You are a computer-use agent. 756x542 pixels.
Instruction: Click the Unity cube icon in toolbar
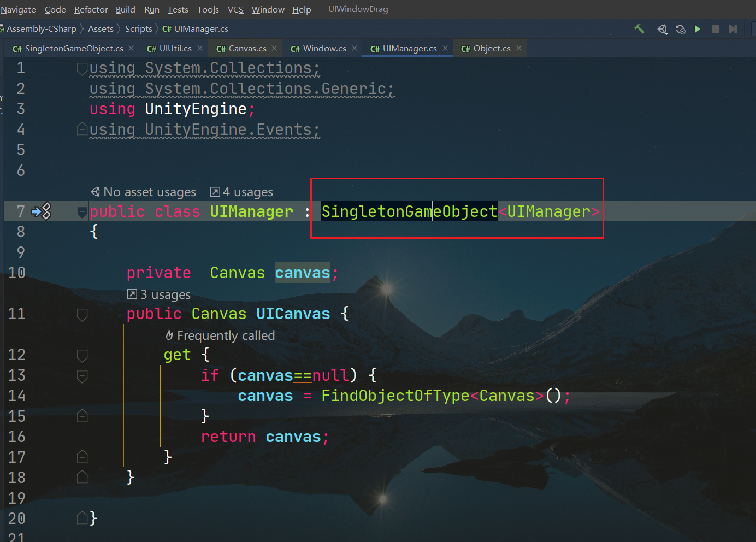[x=662, y=29]
